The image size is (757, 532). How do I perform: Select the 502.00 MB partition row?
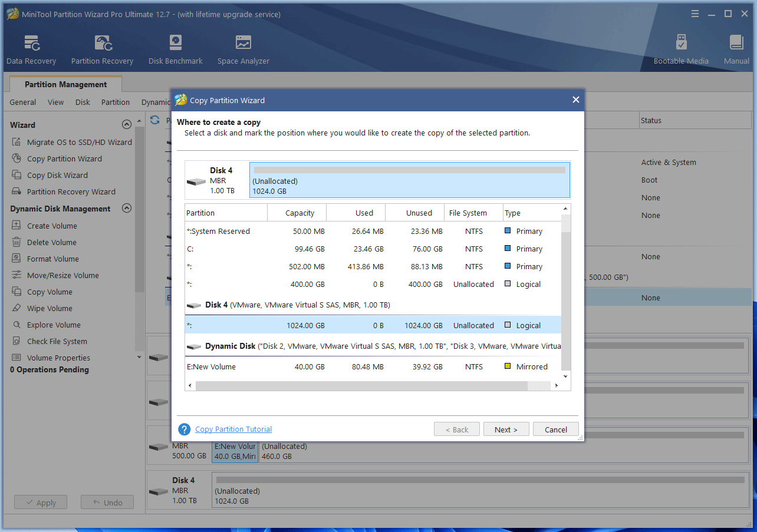(373, 266)
